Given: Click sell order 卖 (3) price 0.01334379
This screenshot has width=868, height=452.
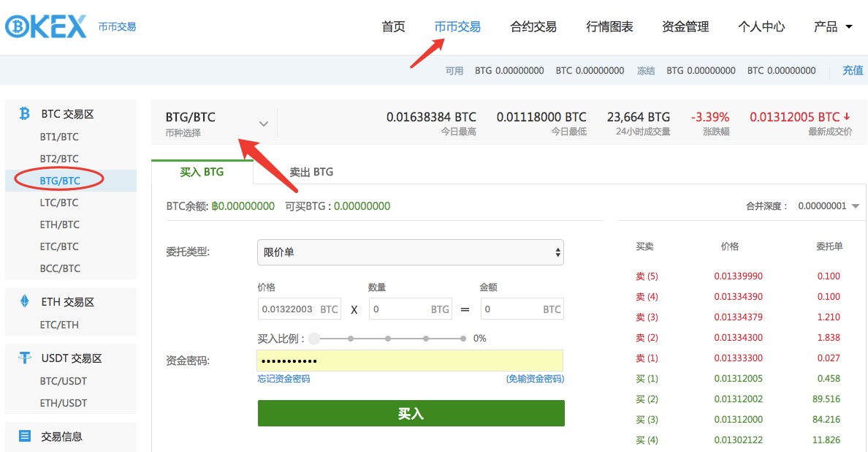Looking at the screenshot, I should pos(739,317).
